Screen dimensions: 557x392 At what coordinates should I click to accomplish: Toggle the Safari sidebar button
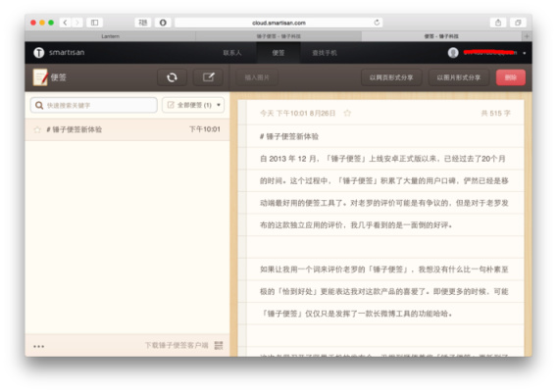(x=94, y=23)
